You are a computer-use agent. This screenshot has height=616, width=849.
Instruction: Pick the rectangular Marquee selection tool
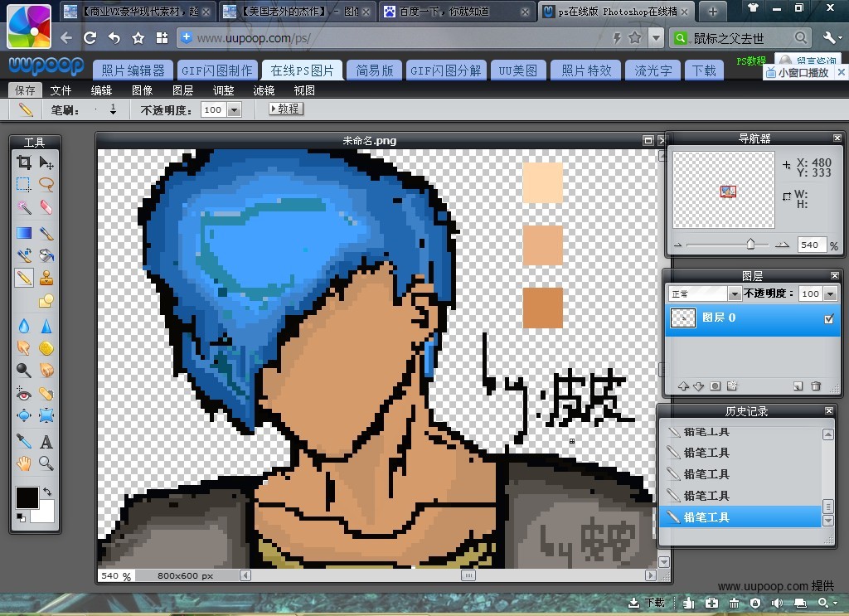pyautogui.click(x=24, y=185)
